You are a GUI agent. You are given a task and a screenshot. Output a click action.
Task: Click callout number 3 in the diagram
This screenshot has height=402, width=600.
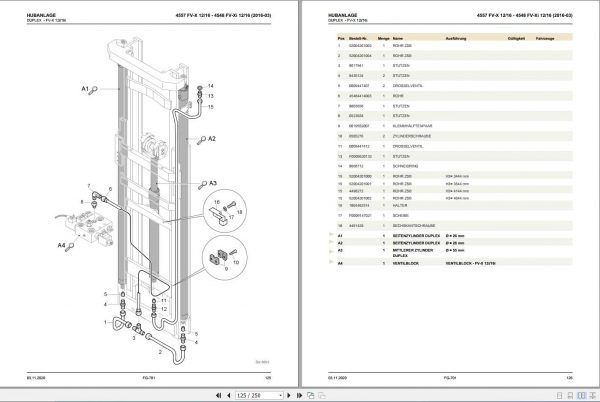click(134, 338)
